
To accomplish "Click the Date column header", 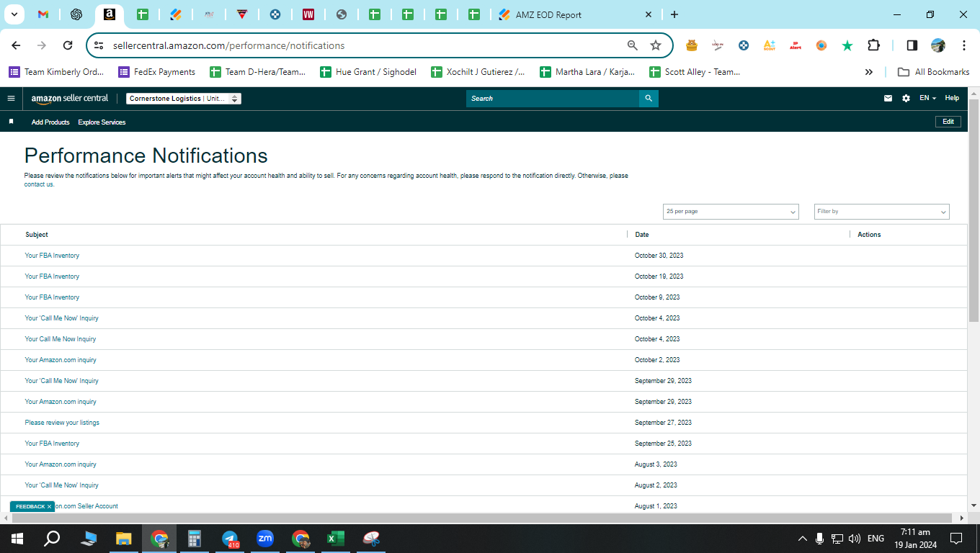I will [x=642, y=235].
